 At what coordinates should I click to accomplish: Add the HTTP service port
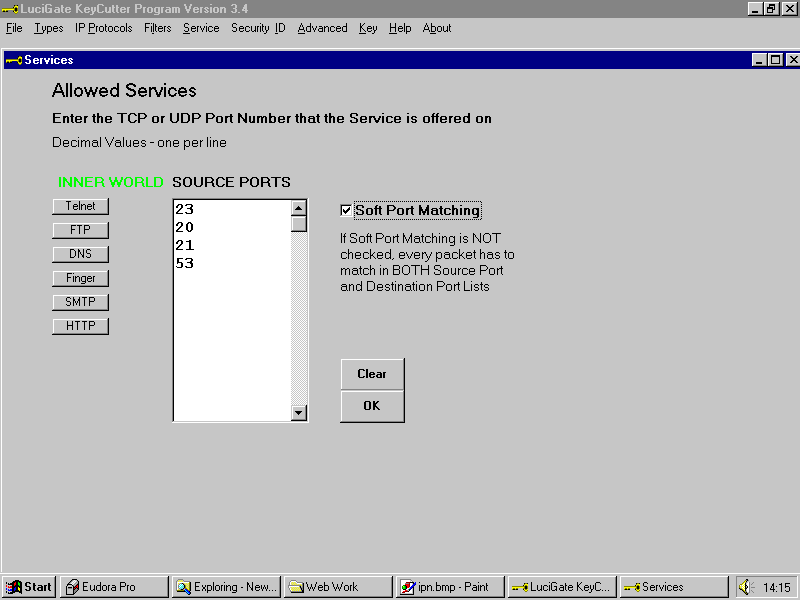(81, 326)
